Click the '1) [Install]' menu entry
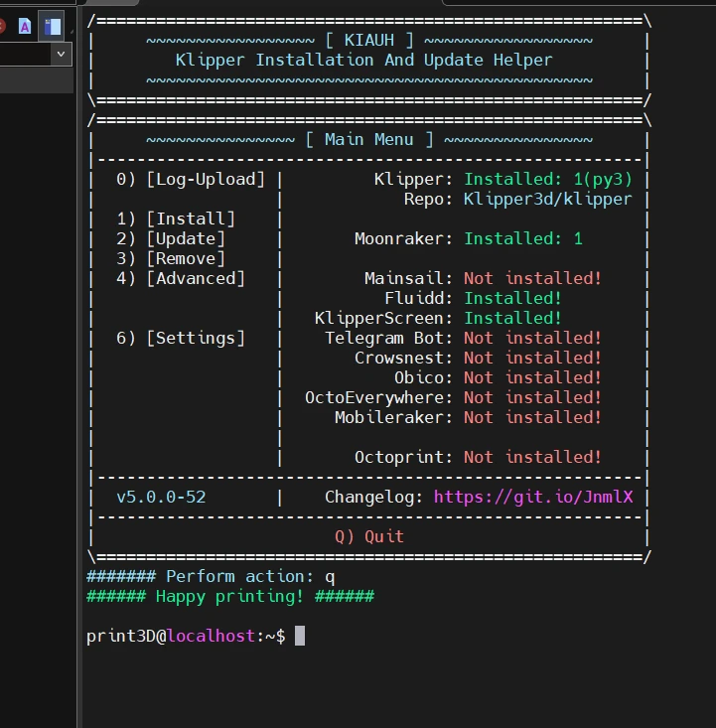716x728 pixels. (x=176, y=218)
